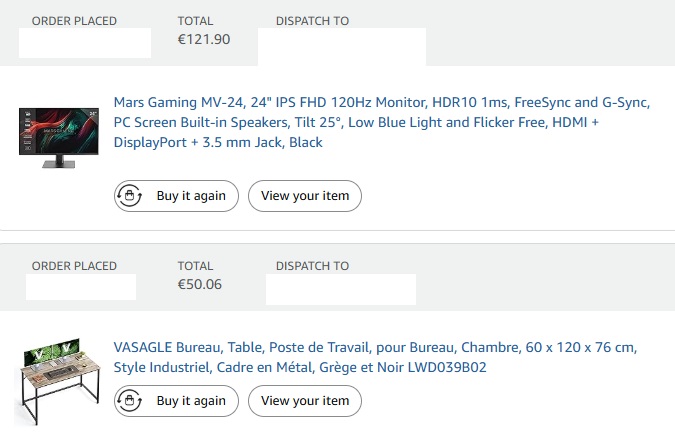Screen dimensions: 675x437
Task: Click the reorder icon beside the Mars Gaming monitor
Action: pos(130,196)
